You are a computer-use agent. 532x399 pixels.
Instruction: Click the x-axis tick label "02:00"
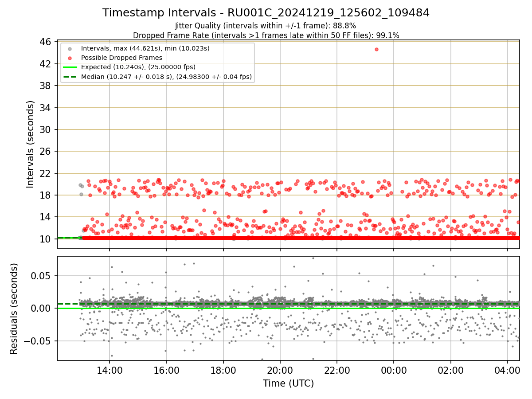click(451, 370)
